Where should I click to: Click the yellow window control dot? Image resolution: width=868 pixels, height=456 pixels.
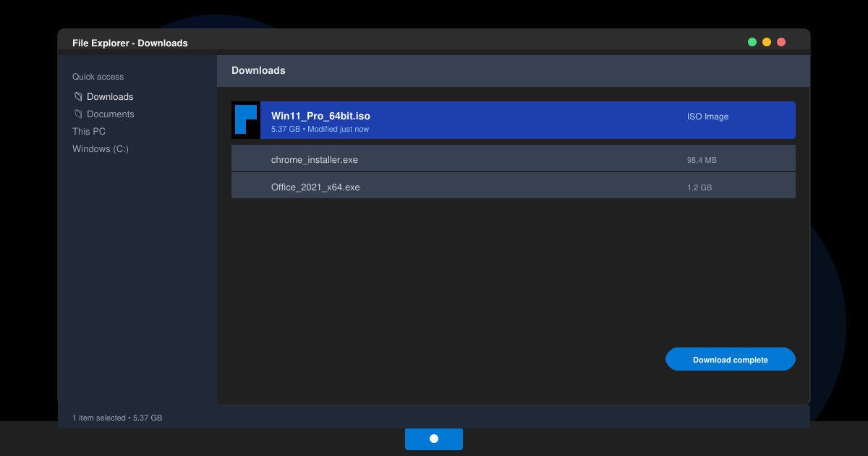(x=767, y=42)
